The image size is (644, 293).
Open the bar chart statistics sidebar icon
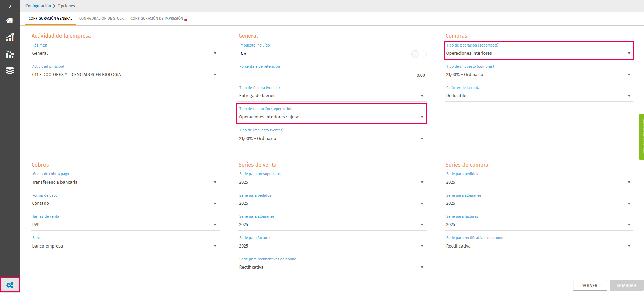tap(10, 37)
